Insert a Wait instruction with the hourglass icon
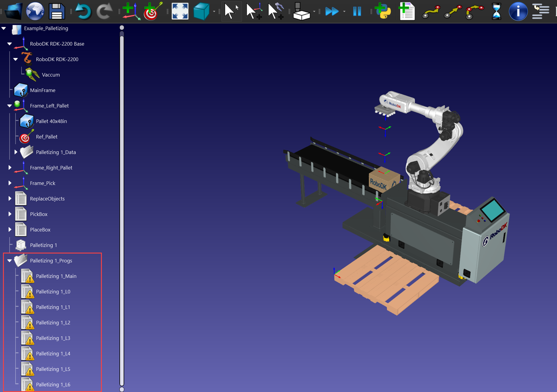557x392 pixels. 496,11
